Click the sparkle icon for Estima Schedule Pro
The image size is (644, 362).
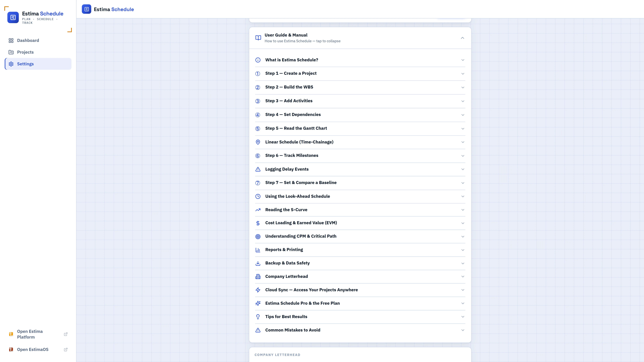258,303
